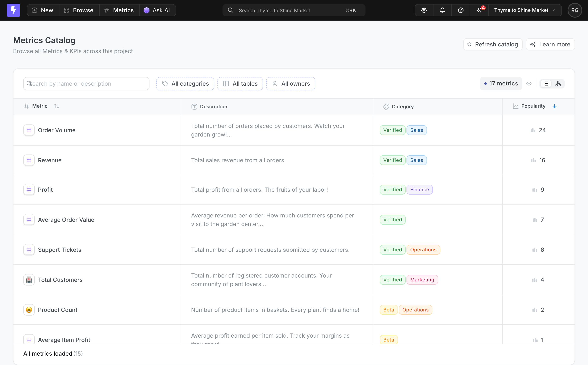The image size is (588, 365).
Task: Sort by Metric name arrows
Action: [x=56, y=106]
